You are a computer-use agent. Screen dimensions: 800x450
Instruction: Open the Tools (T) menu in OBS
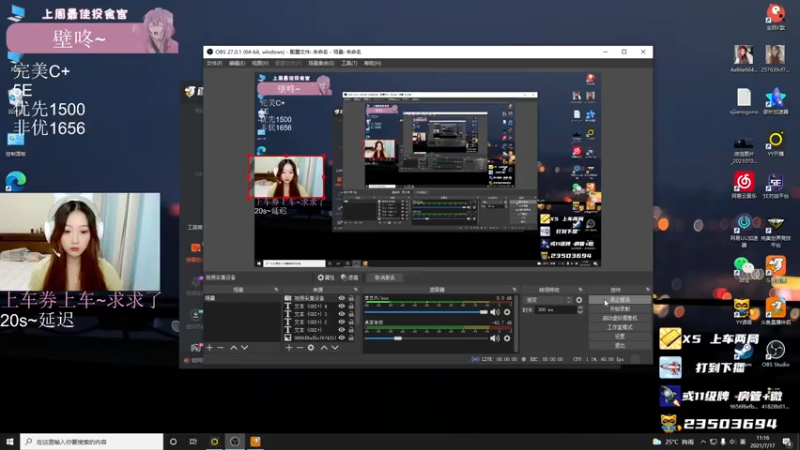click(x=349, y=63)
